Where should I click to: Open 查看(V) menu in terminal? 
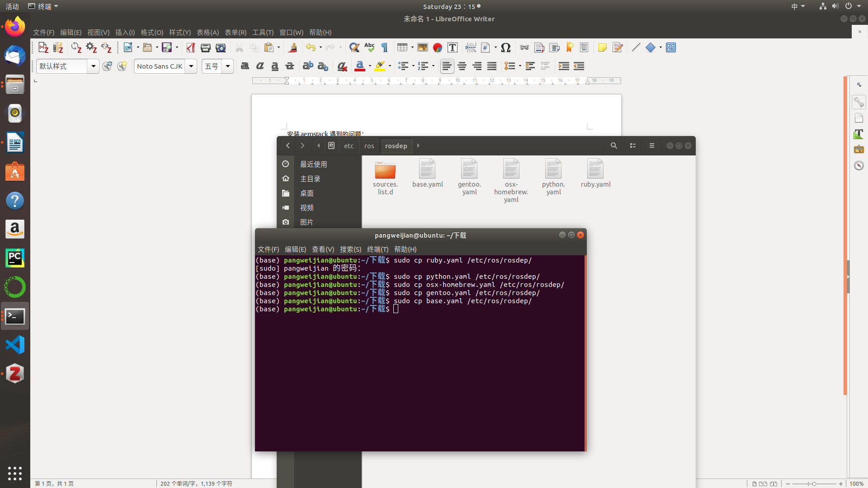[323, 249]
